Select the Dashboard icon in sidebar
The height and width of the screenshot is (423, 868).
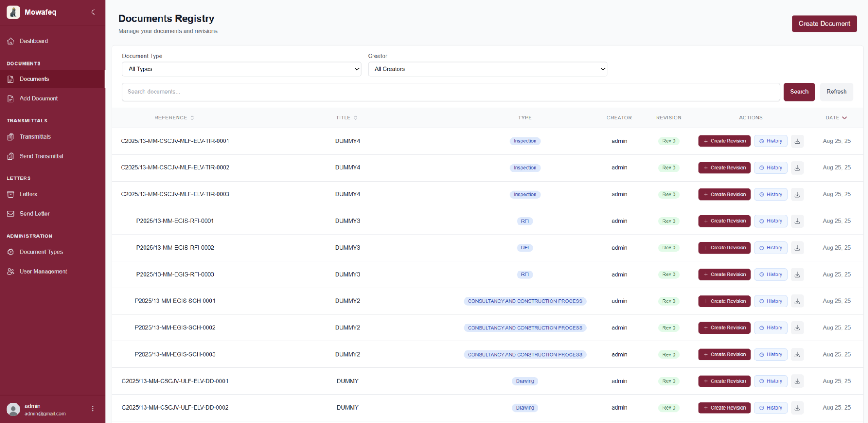pyautogui.click(x=10, y=41)
